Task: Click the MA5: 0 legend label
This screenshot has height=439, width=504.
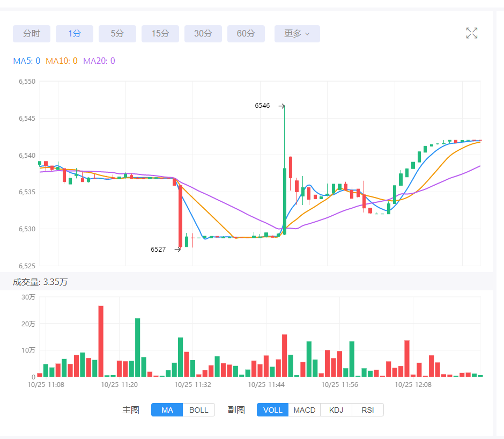Action: [x=27, y=61]
